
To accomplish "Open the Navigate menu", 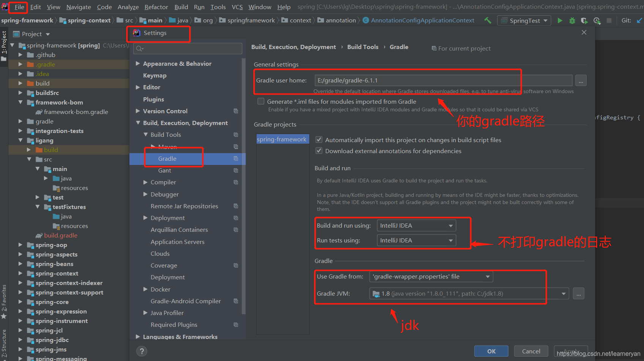I will point(79,7).
